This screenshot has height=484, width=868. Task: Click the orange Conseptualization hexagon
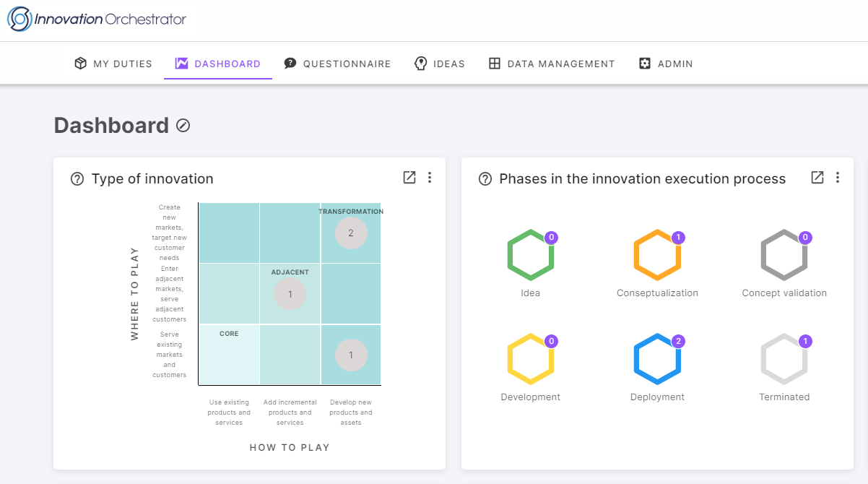click(x=657, y=255)
